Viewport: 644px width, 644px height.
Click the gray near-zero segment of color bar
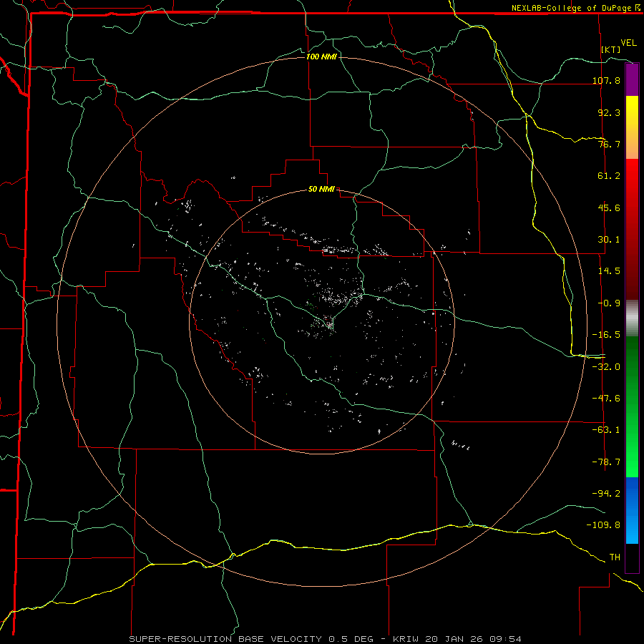point(632,318)
